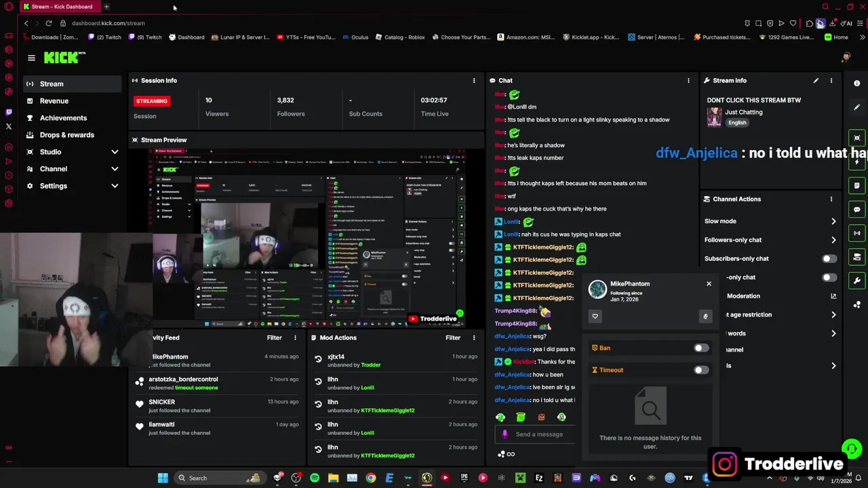The width and height of the screenshot is (868, 488).
Task: Click SNICKER in the Activity Feed
Action: (x=161, y=402)
